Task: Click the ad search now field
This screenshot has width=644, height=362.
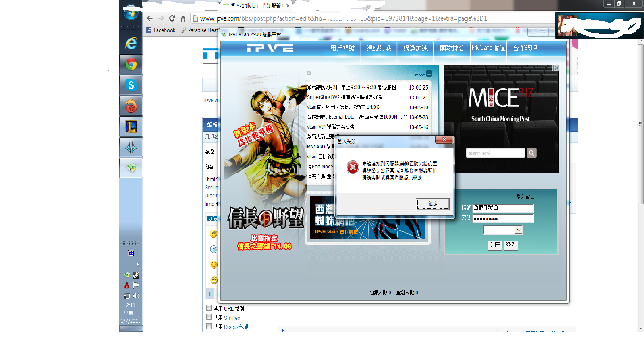Action: click(495, 153)
